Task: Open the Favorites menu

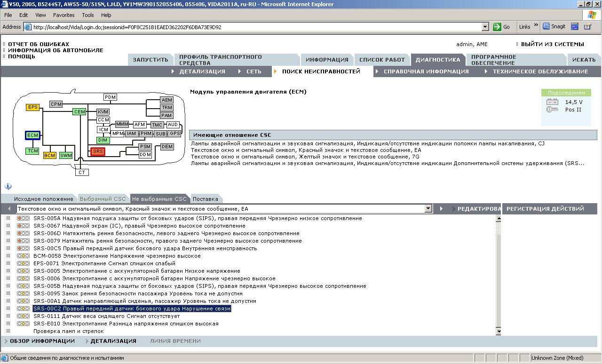Action: click(x=63, y=15)
